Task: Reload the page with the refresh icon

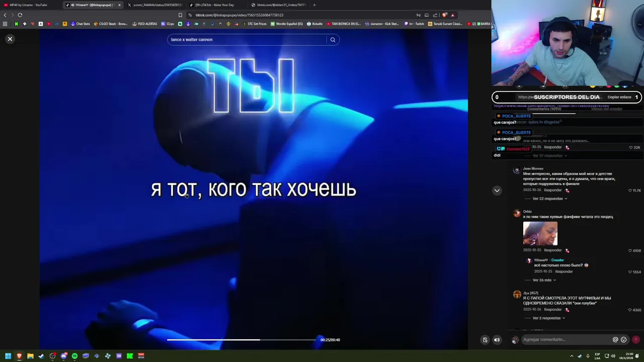Action: click(x=20, y=15)
